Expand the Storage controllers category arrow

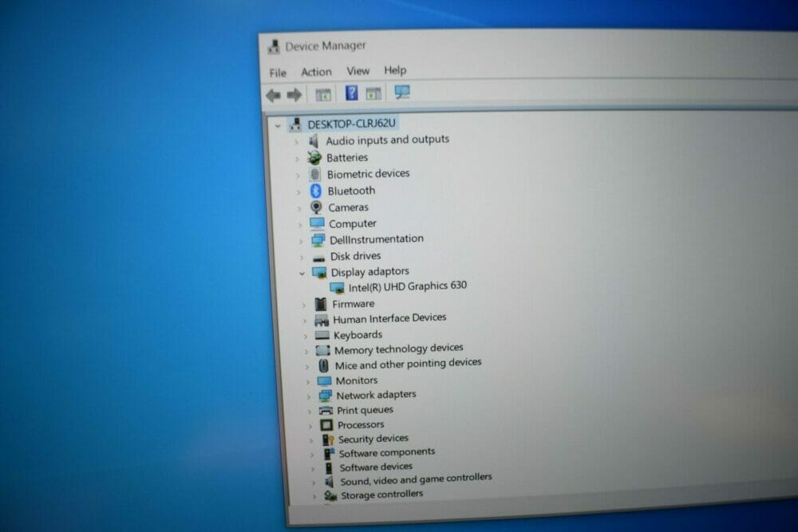(314, 495)
